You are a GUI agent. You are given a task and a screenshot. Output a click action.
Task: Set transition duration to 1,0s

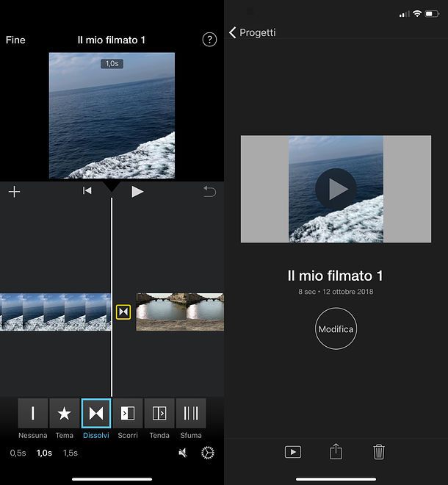[44, 453]
